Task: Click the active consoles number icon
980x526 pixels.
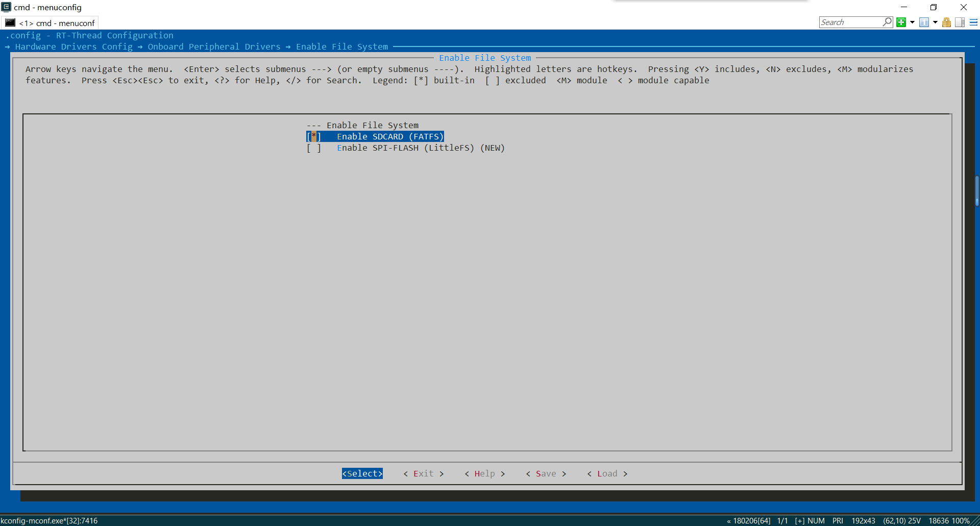Action: (x=924, y=22)
